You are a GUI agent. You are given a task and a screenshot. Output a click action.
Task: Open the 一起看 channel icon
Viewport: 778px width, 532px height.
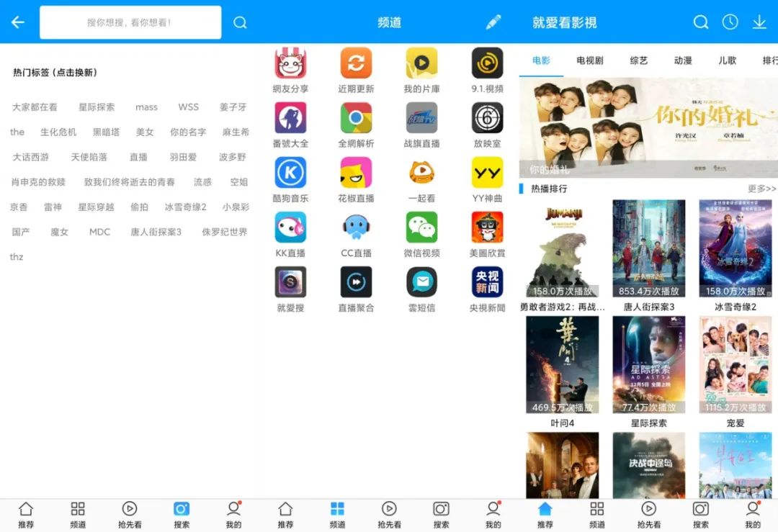421,173
